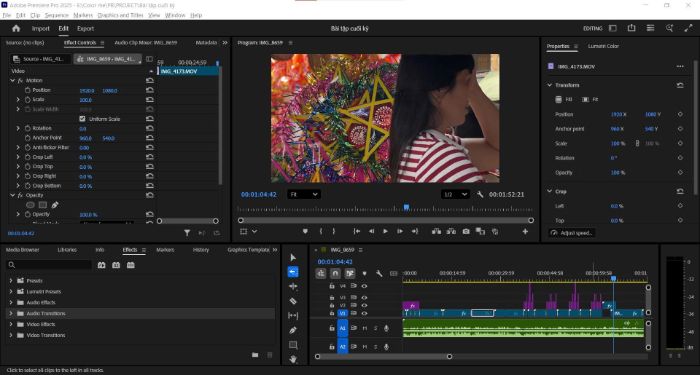Select the Hand tool

(293, 359)
